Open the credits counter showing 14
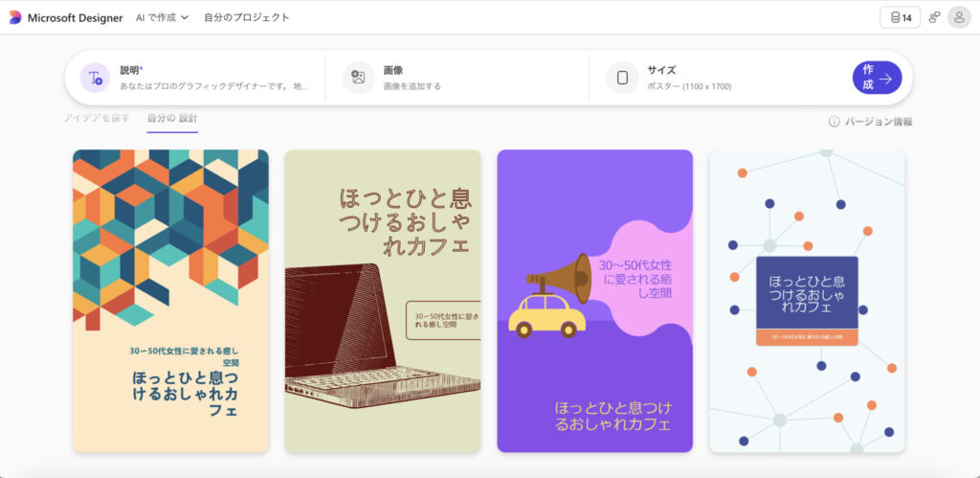980x478 pixels. pyautogui.click(x=900, y=17)
